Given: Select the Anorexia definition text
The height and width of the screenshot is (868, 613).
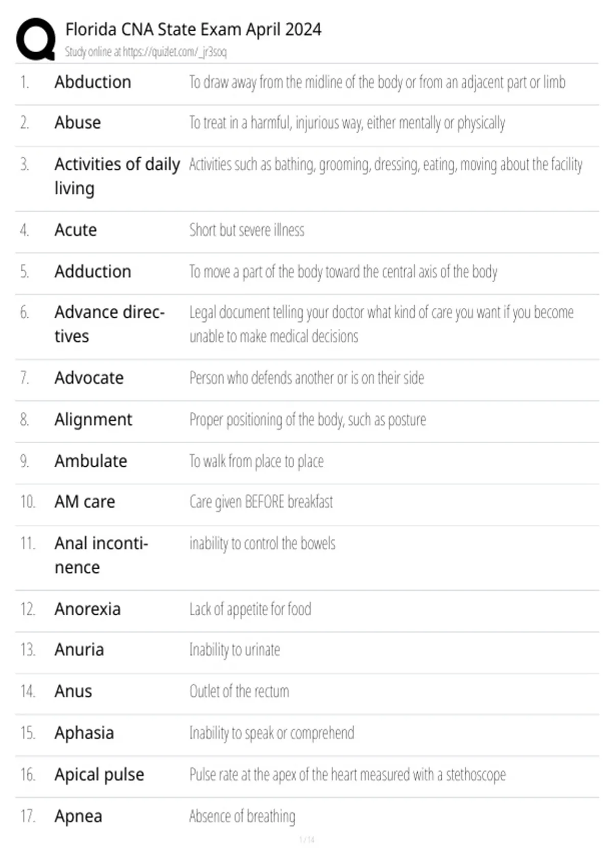Looking at the screenshot, I should (250, 609).
